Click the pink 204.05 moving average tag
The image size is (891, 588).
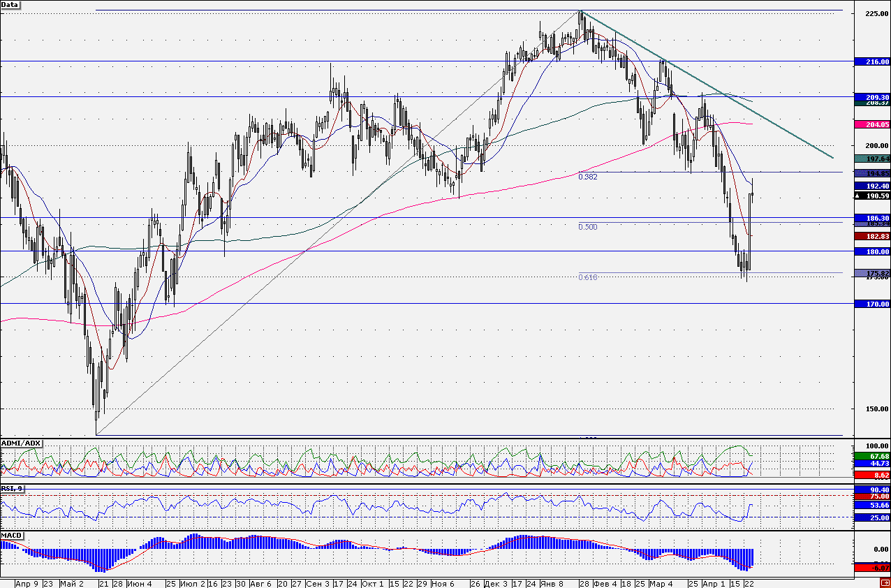pos(872,124)
